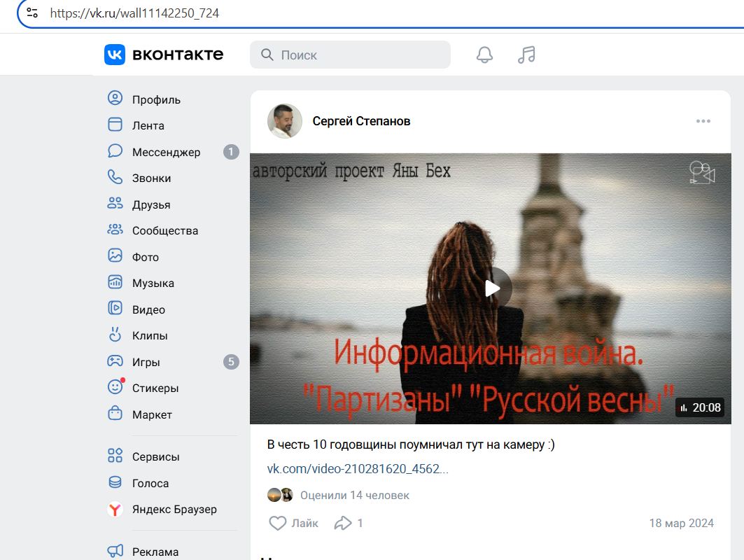Click the Сервисы grid icon
Image resolution: width=744 pixels, height=560 pixels.
tap(115, 456)
